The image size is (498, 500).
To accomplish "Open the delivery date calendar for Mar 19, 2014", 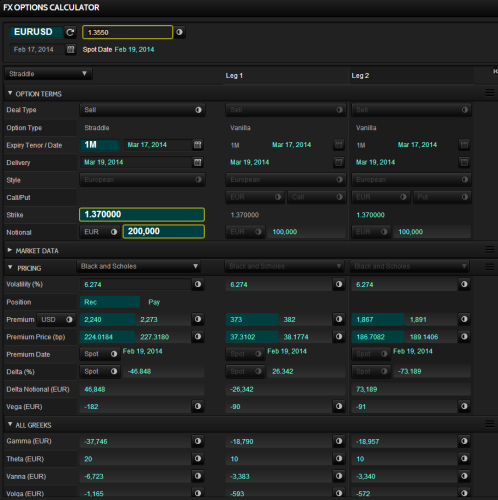I will [198, 162].
